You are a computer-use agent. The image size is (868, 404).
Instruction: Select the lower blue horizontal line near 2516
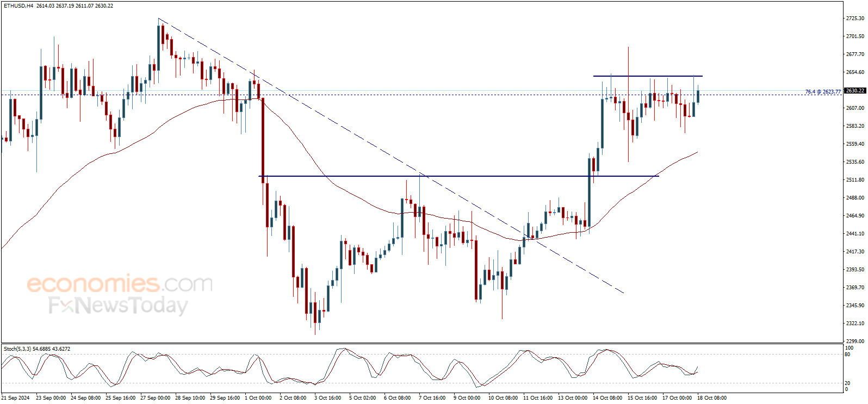458,176
